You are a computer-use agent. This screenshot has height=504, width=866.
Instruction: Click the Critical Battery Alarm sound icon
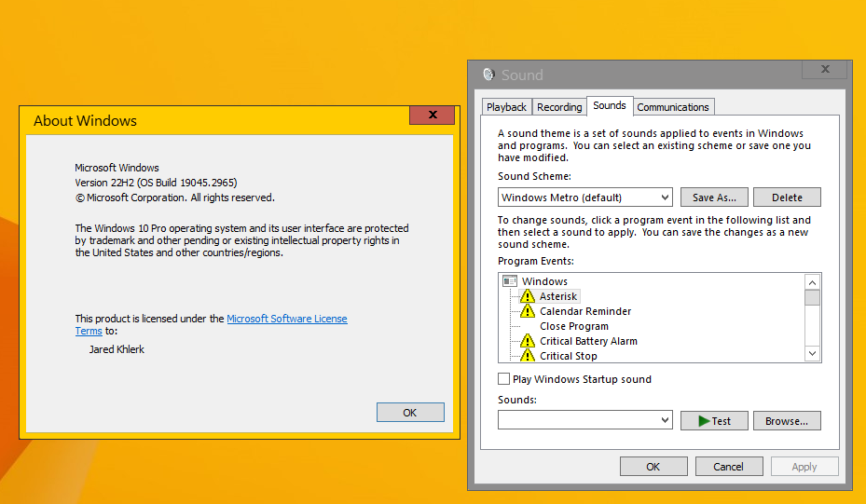coord(528,341)
